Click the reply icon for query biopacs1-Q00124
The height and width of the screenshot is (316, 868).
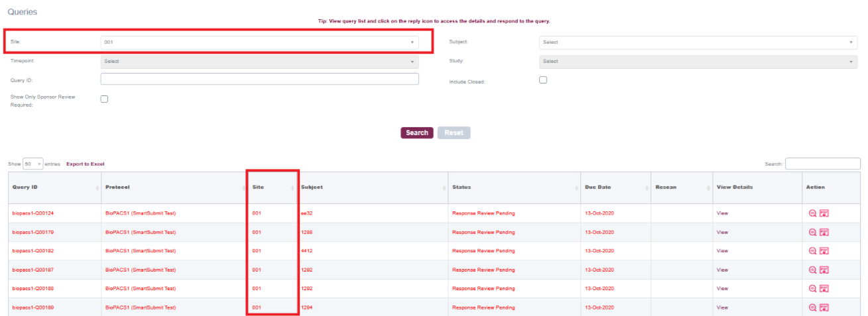click(x=812, y=213)
